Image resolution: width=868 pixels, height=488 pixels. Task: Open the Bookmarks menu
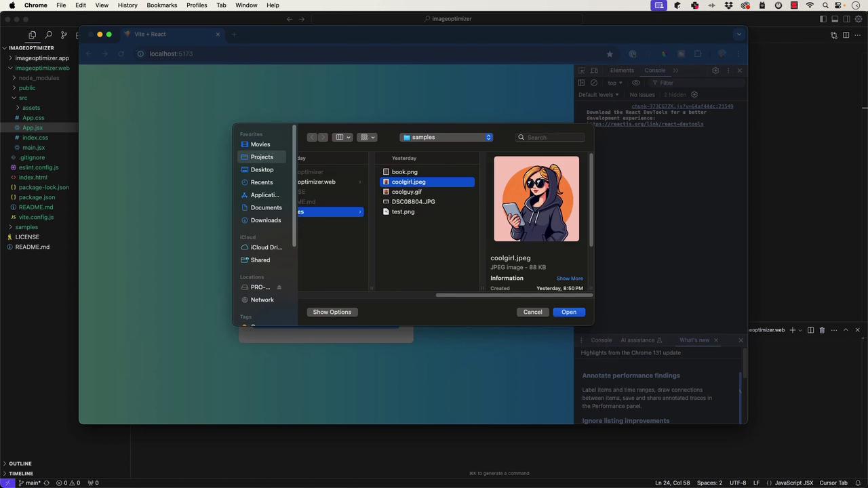click(x=162, y=5)
